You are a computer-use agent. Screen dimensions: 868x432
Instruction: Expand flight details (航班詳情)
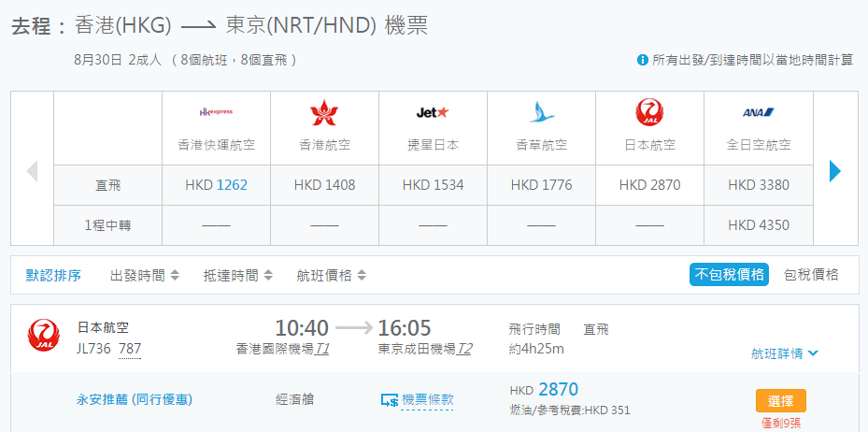click(785, 353)
